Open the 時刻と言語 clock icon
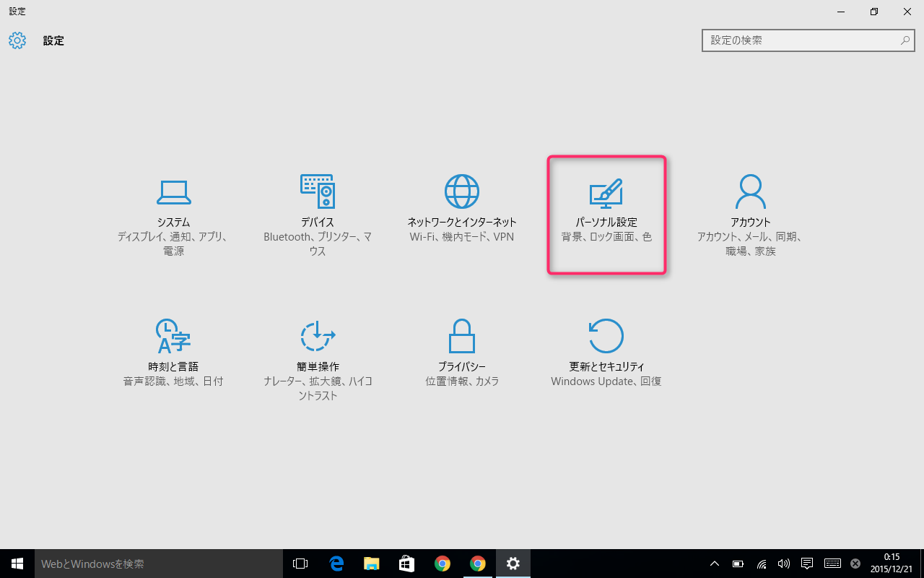 coord(173,336)
